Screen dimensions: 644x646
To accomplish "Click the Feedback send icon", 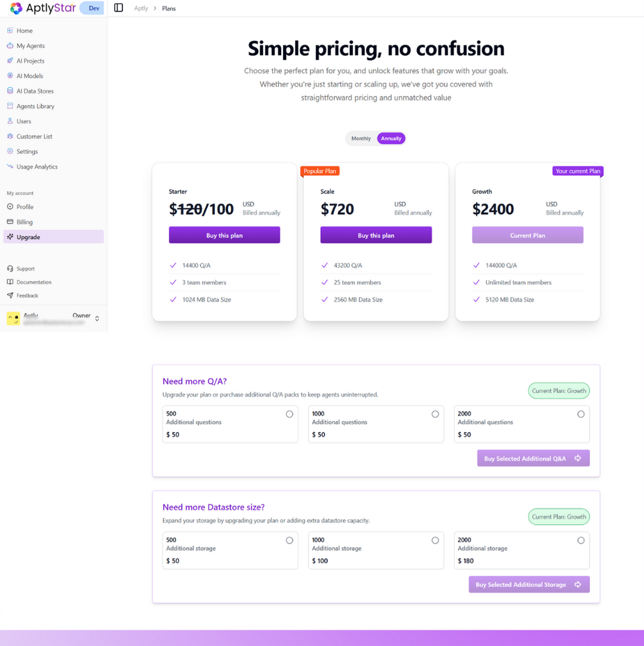I will [10, 296].
